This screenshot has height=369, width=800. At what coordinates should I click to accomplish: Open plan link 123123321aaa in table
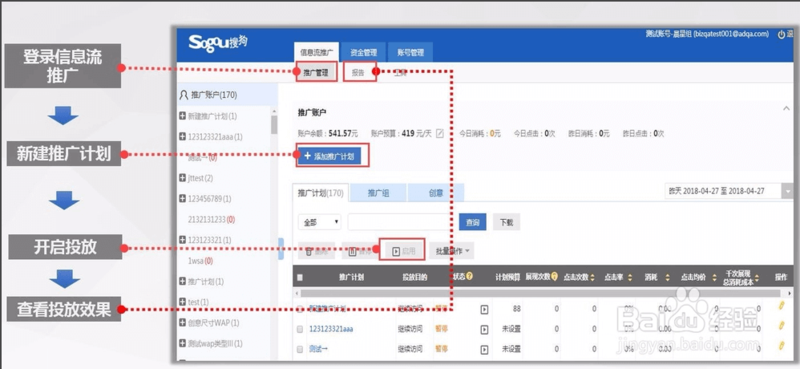pyautogui.click(x=331, y=329)
